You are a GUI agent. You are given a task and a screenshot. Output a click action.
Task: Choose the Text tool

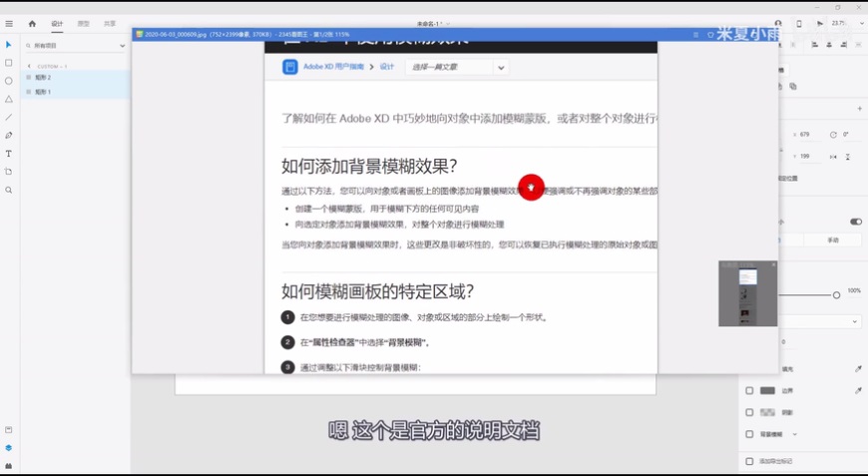[8, 154]
